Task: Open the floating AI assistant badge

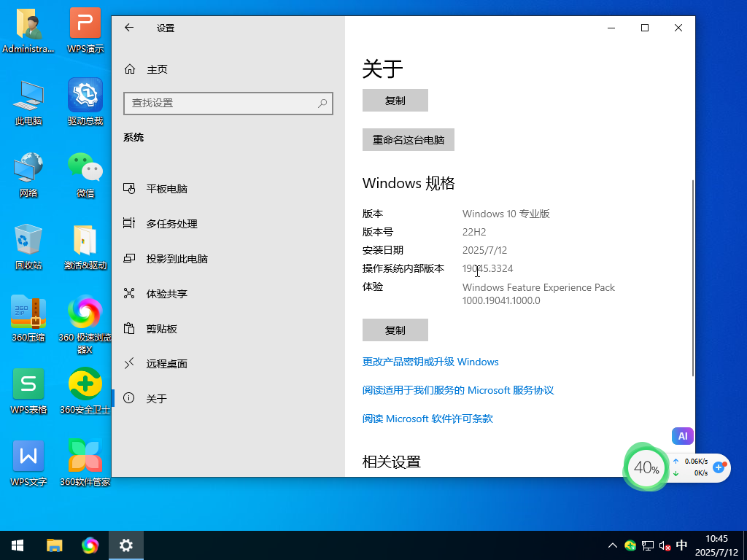Action: pos(683,436)
